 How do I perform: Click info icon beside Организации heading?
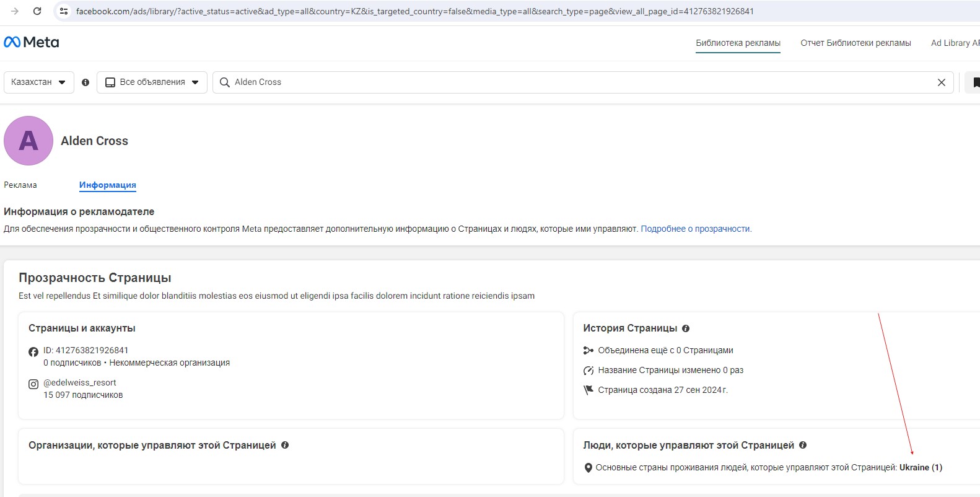[x=285, y=445]
